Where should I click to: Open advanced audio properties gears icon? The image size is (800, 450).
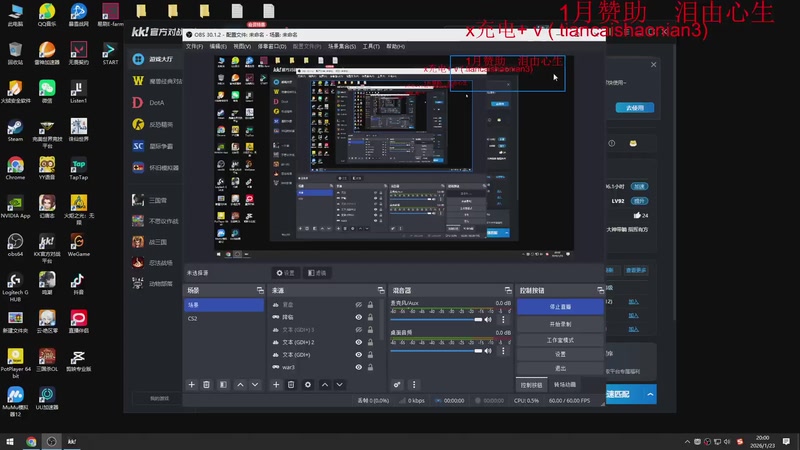[x=397, y=385]
